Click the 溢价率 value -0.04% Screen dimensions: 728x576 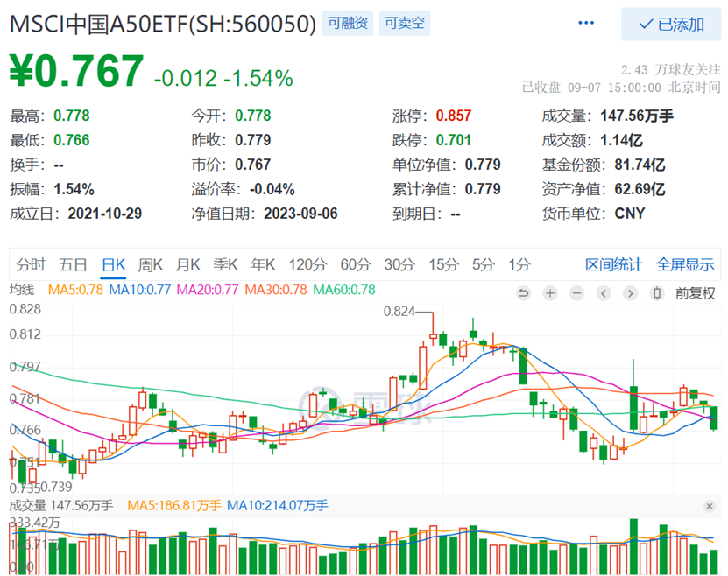tap(272, 189)
